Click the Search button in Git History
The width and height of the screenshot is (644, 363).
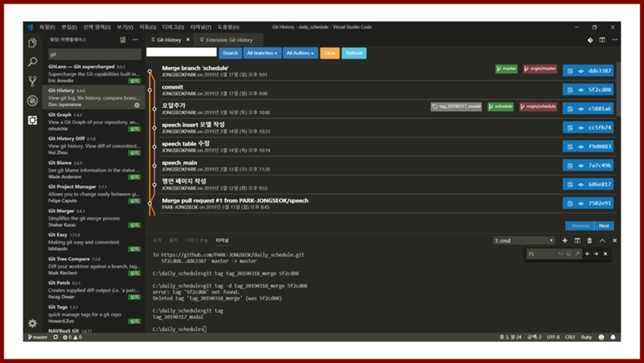coord(230,53)
